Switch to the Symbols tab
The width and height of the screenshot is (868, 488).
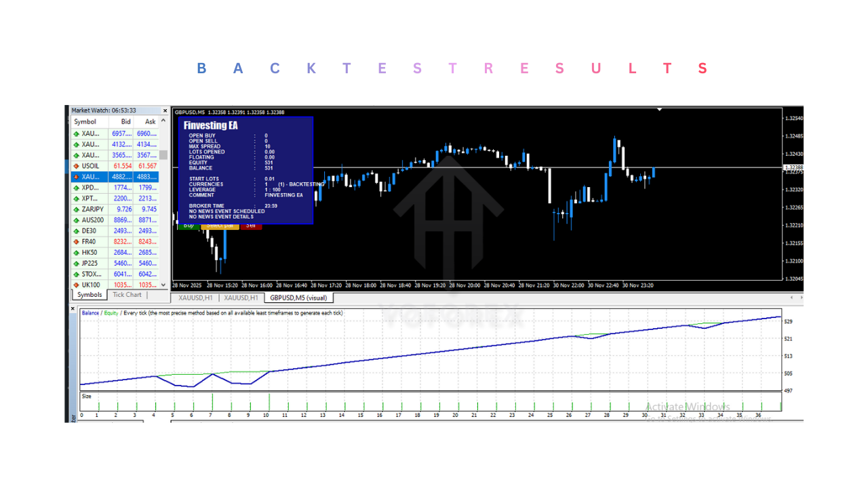(88, 295)
